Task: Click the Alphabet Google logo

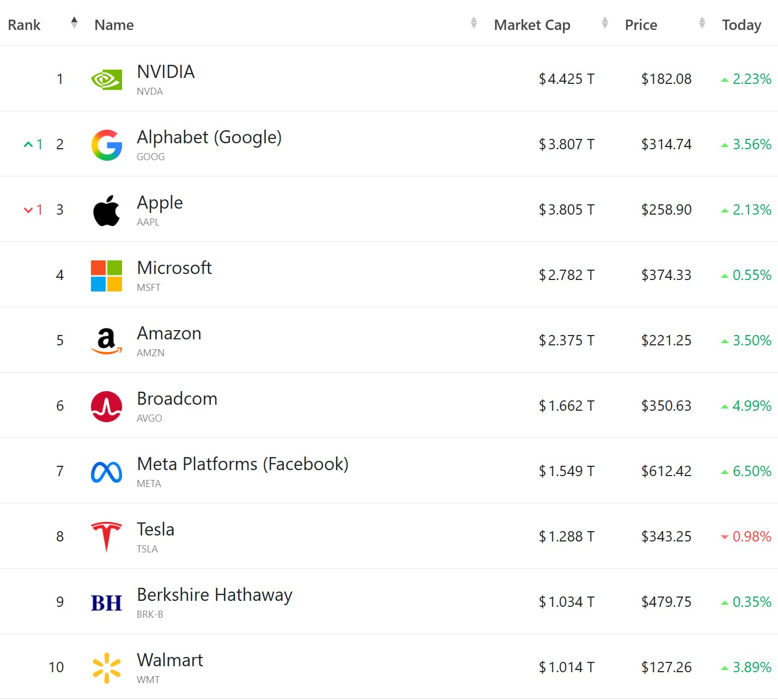Action: 106,145
